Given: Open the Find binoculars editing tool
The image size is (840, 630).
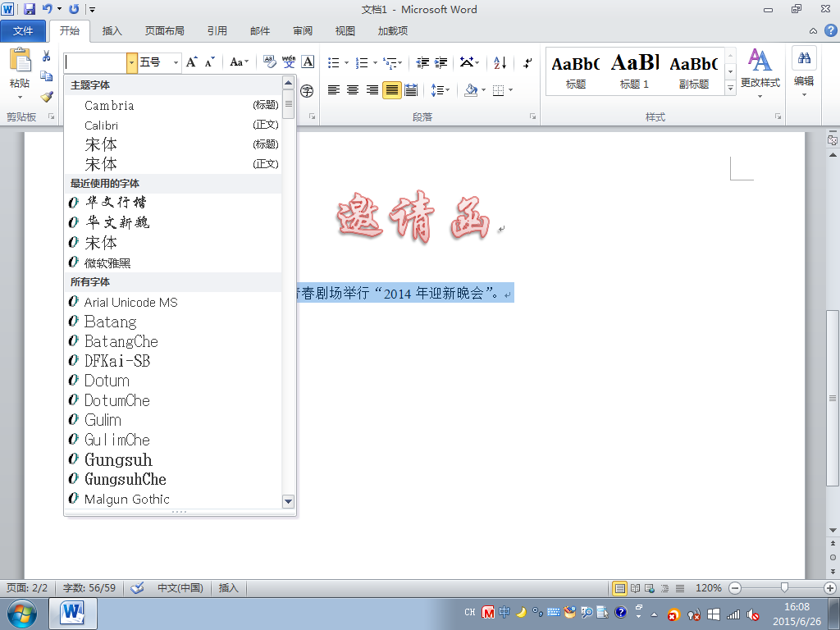Looking at the screenshot, I should [804, 58].
